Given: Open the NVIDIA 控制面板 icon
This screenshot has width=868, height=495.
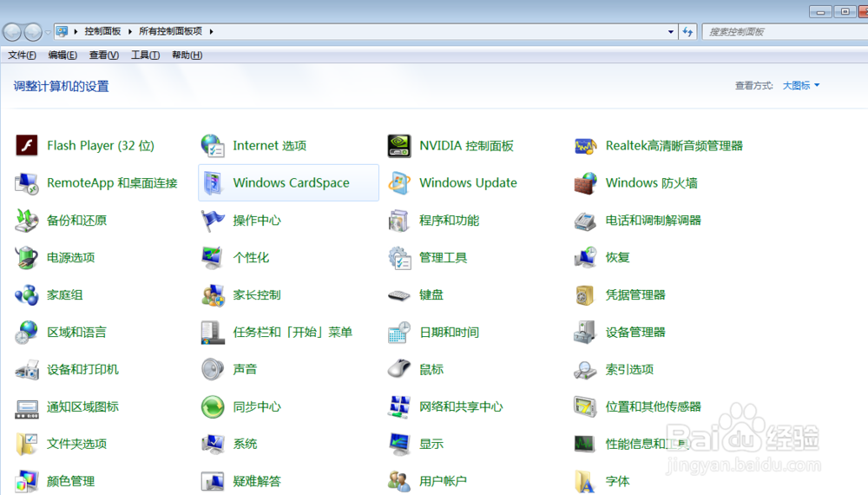Looking at the screenshot, I should coord(399,146).
